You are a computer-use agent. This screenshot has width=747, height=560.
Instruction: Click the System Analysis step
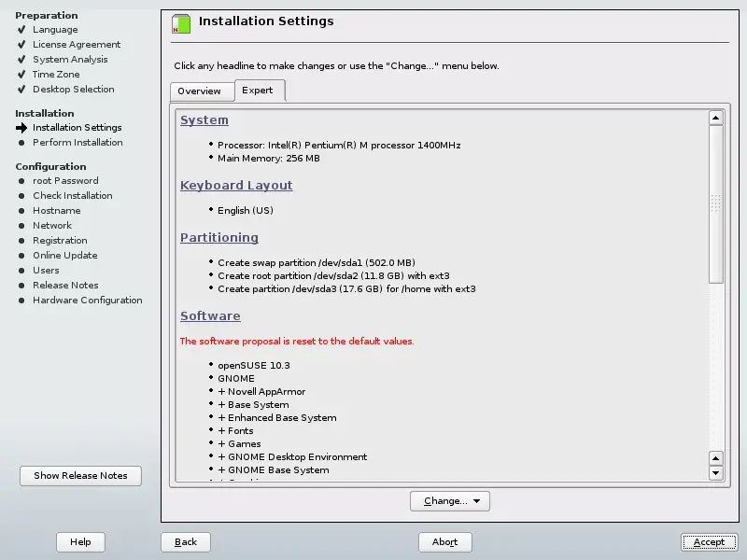[x=70, y=60]
